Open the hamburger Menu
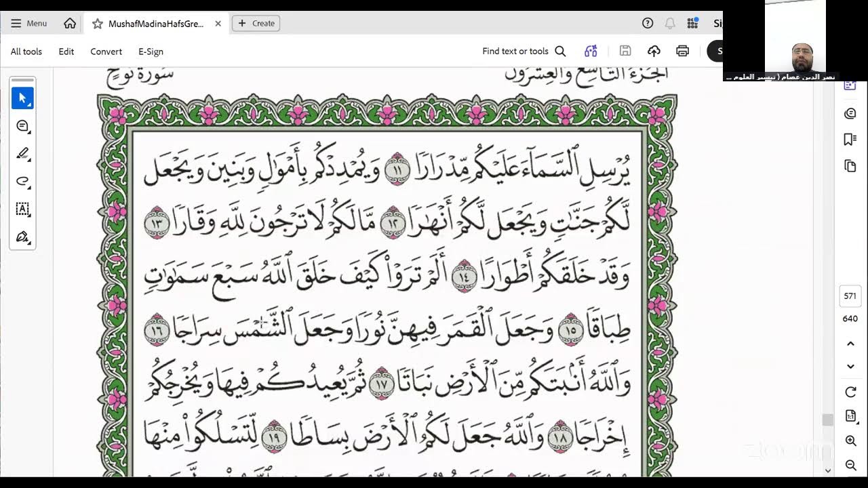The width and height of the screenshot is (868, 488). [29, 23]
